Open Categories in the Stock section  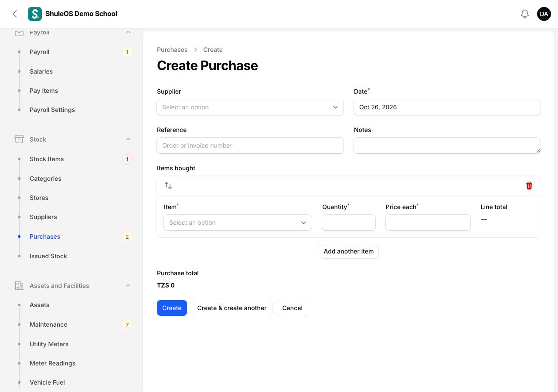coord(45,179)
